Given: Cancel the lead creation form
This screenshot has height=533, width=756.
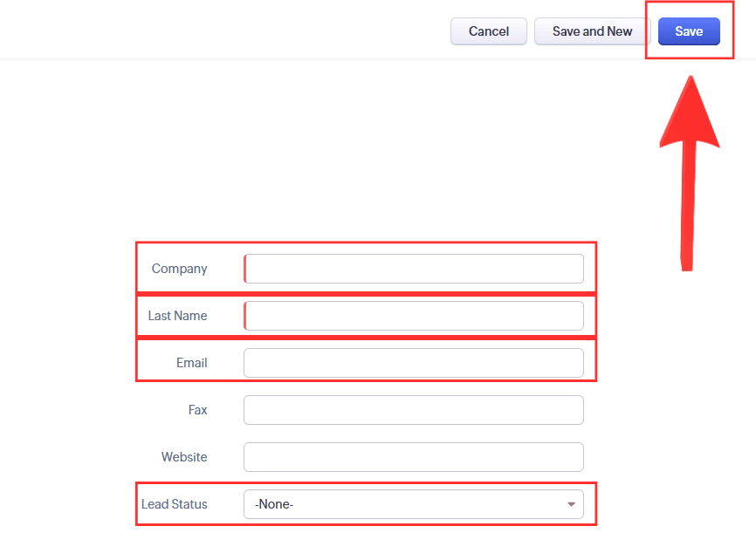Looking at the screenshot, I should [x=489, y=31].
